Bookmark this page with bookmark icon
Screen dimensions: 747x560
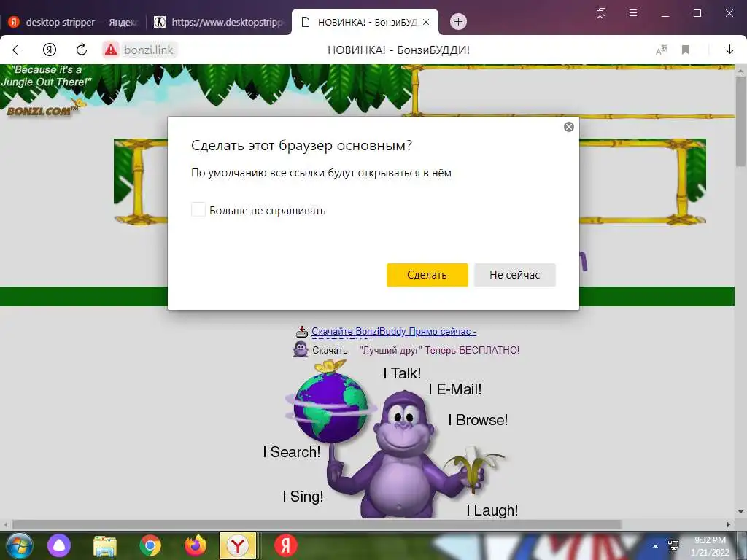tap(686, 50)
